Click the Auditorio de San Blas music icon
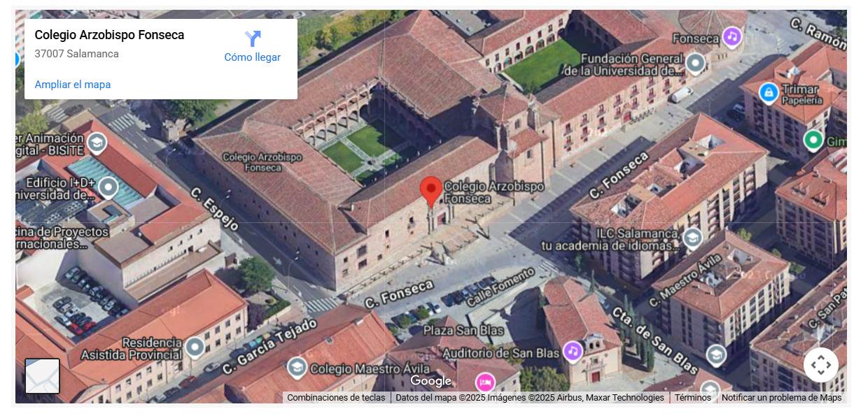This screenshot has width=868, height=416. pyautogui.click(x=573, y=351)
